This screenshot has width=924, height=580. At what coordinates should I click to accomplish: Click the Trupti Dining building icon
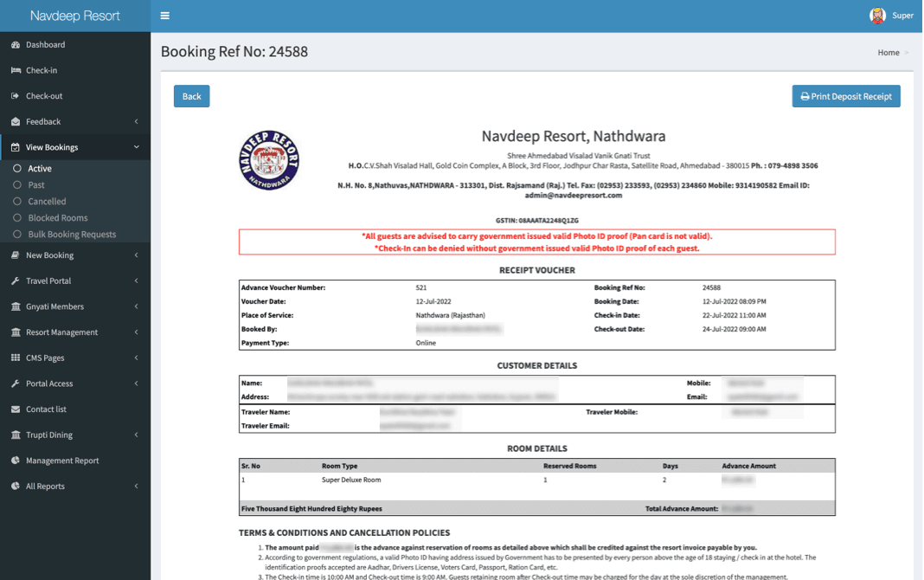pos(16,435)
